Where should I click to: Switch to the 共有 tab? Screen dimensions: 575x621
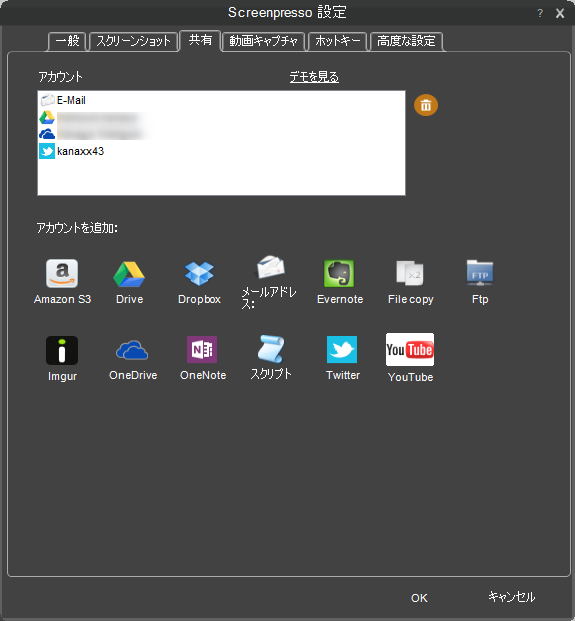[x=200, y=40]
